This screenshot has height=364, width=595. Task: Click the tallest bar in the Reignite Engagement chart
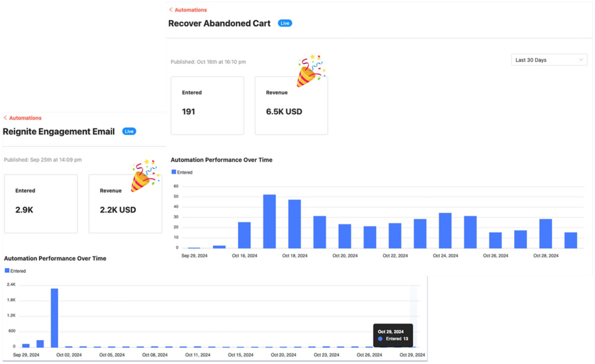coord(55,318)
